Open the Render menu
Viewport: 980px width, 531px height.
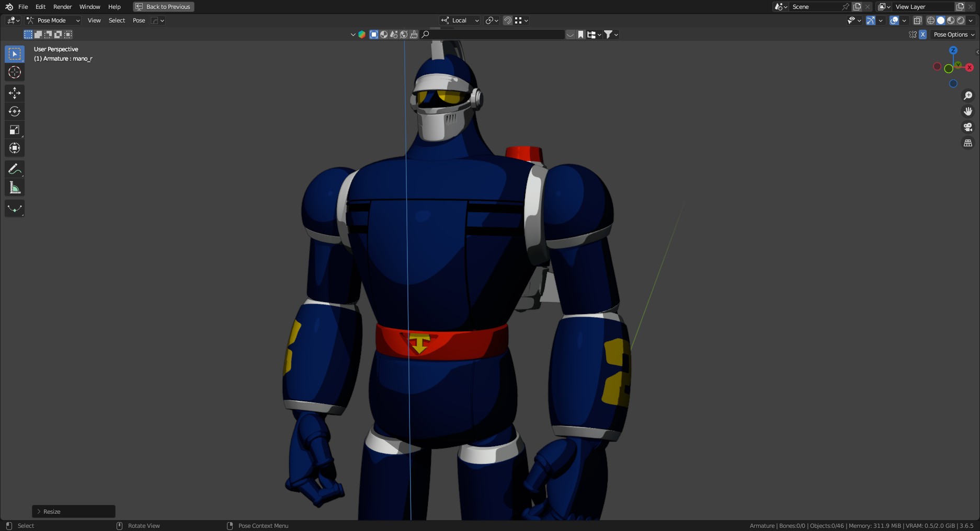[x=62, y=7]
